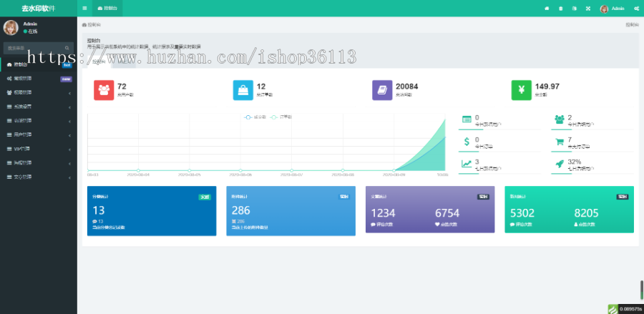Click the purple book icon beside 20084
This screenshot has width=644, height=314.
[382, 90]
